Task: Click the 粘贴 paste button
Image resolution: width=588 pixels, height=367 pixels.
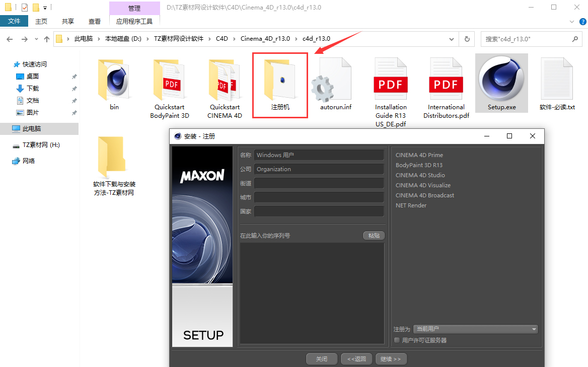Action: click(374, 236)
